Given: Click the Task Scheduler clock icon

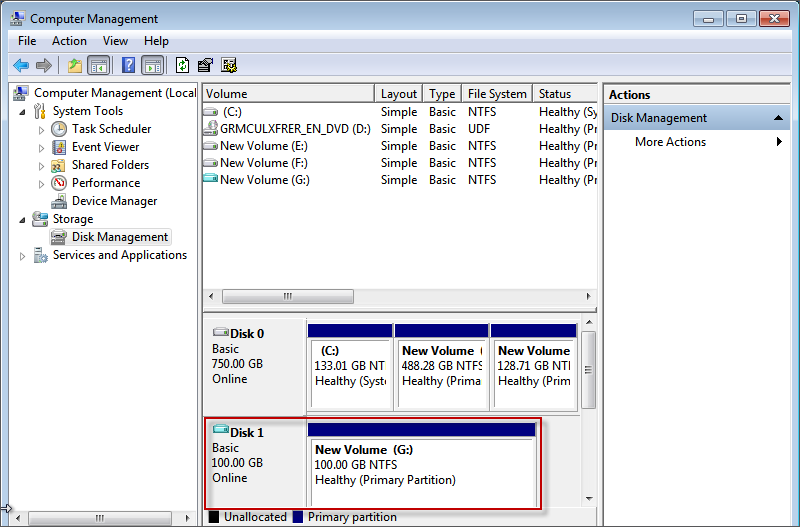Looking at the screenshot, I should point(59,129).
